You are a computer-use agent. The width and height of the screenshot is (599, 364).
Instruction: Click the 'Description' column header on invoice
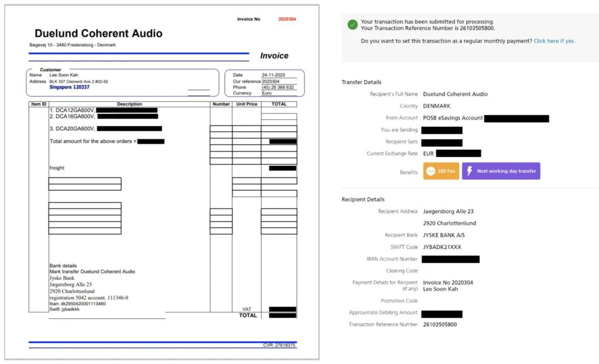pyautogui.click(x=129, y=104)
